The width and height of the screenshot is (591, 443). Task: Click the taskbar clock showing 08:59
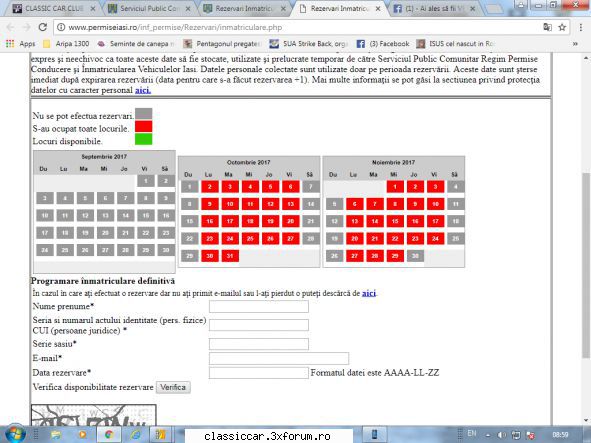[x=560, y=435]
